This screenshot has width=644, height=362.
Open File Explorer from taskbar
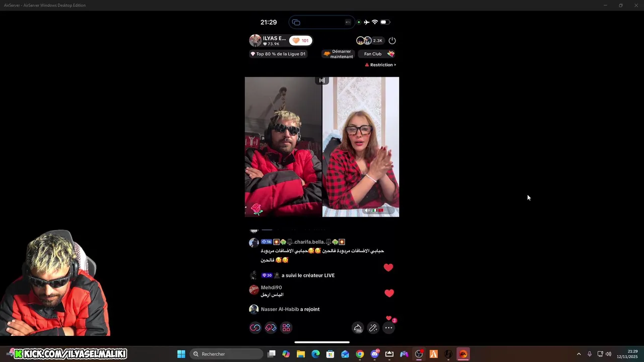301,354
